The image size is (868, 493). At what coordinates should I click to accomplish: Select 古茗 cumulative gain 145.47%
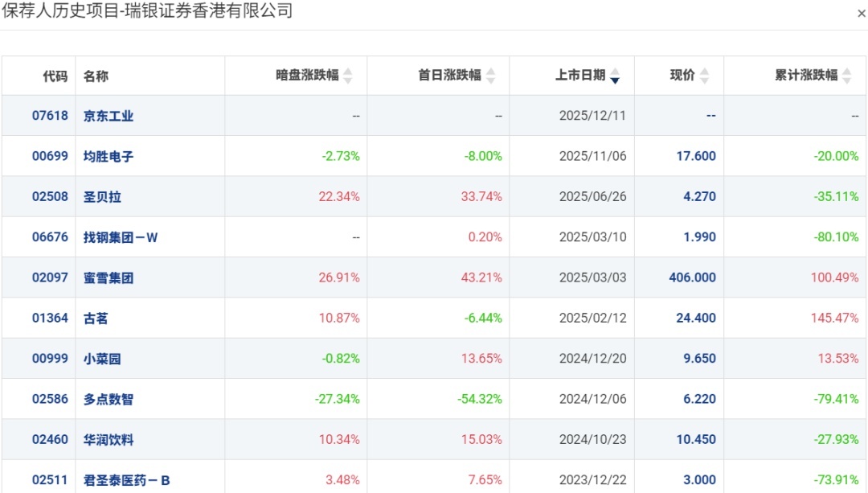click(835, 318)
